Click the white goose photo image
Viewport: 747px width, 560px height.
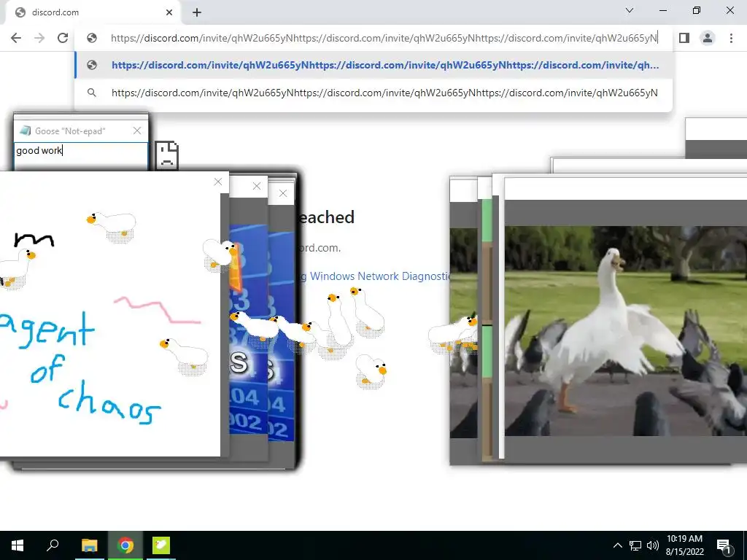point(625,331)
